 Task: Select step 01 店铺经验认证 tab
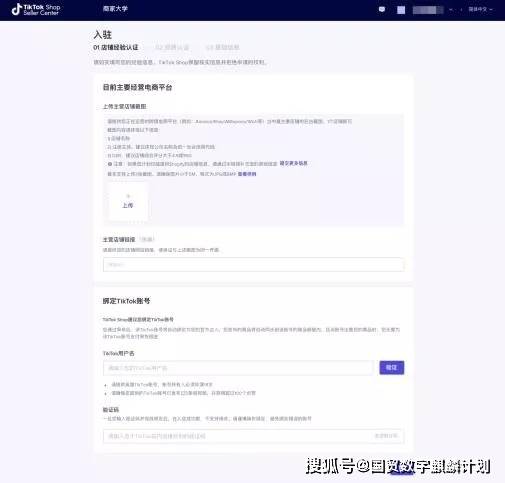click(x=116, y=47)
